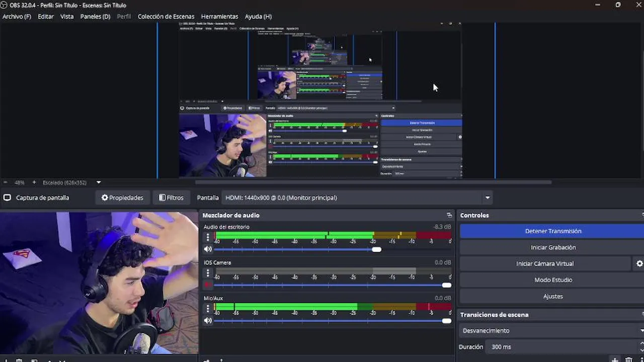Open the Colección de Escenas menu
Image resolution: width=644 pixels, height=362 pixels.
[166, 17]
